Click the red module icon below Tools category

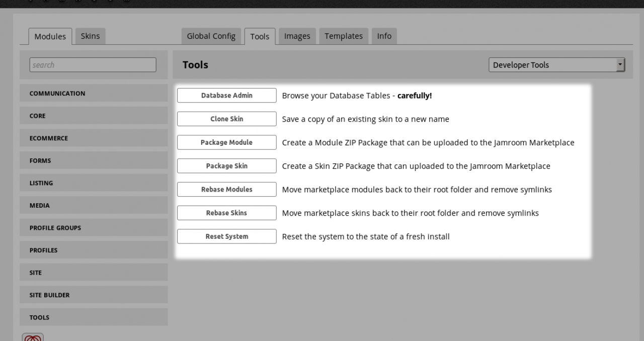tap(33, 337)
